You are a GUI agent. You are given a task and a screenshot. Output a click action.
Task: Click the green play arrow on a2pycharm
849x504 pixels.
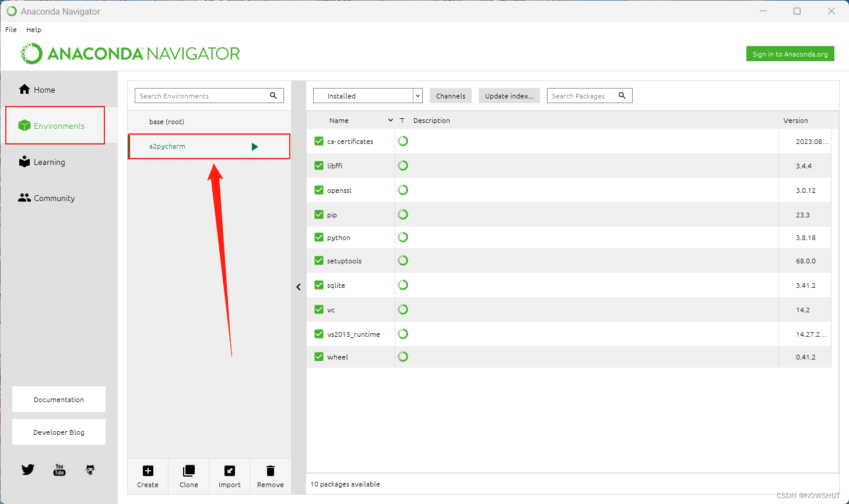pyautogui.click(x=255, y=147)
